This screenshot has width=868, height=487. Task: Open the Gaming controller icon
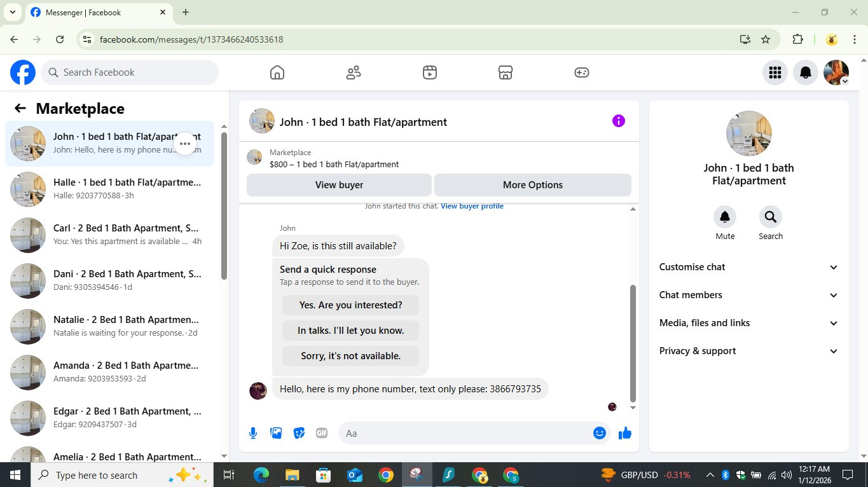(x=582, y=72)
